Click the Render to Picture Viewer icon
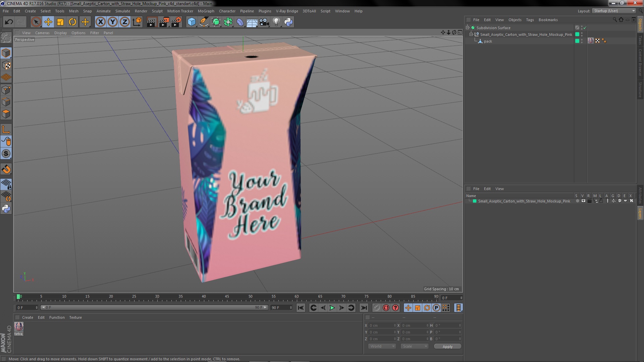The width and height of the screenshot is (644, 362). [x=164, y=22]
